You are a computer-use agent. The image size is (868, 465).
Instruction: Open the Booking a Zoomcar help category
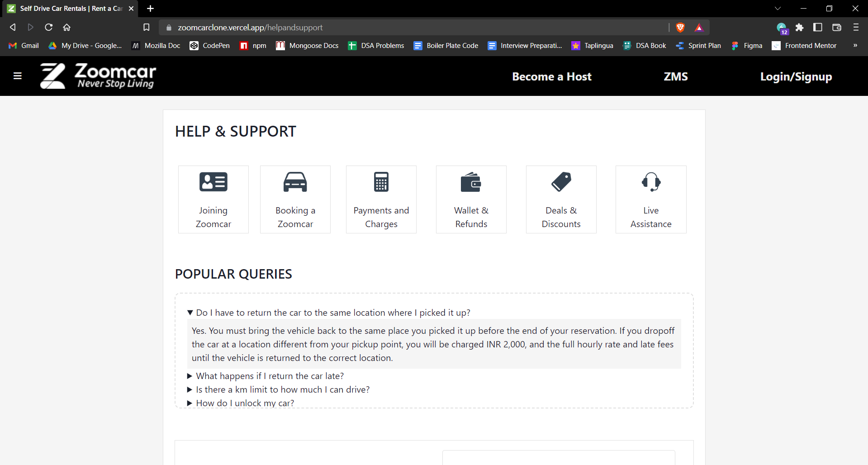[295, 199]
